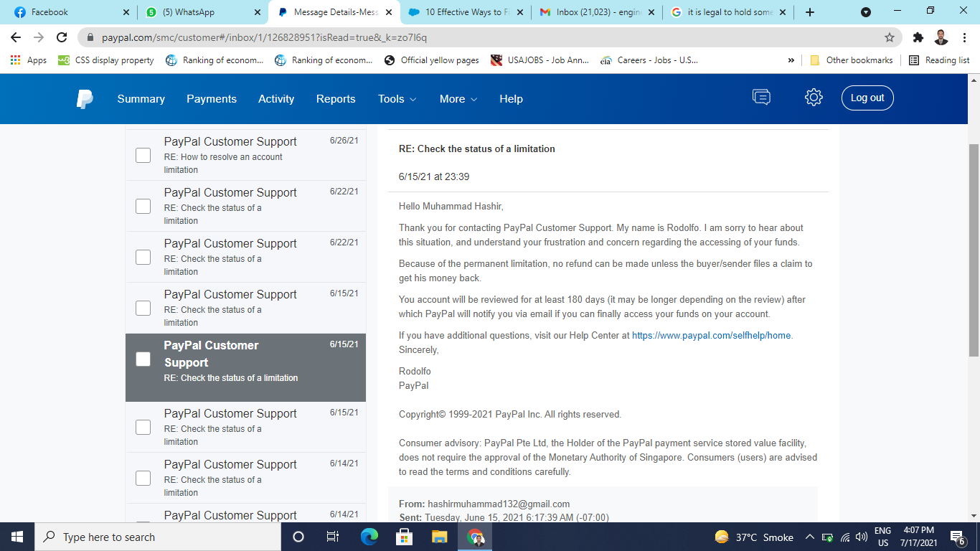980x551 pixels.
Task: Close the WhatsApp tab
Action: (258, 12)
